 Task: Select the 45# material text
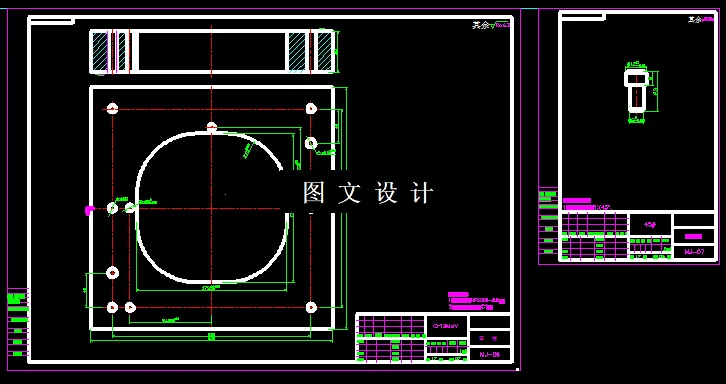[x=650, y=225]
